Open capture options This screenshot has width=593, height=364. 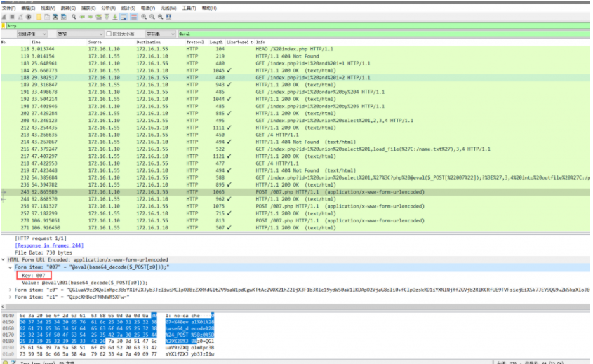28,17
